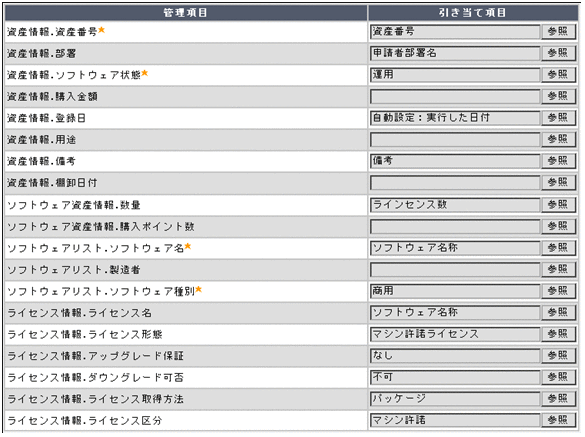585x437 pixels.
Task: Select ソフトウェア名称 field in ソフトウェア名 row
Action: click(455, 249)
